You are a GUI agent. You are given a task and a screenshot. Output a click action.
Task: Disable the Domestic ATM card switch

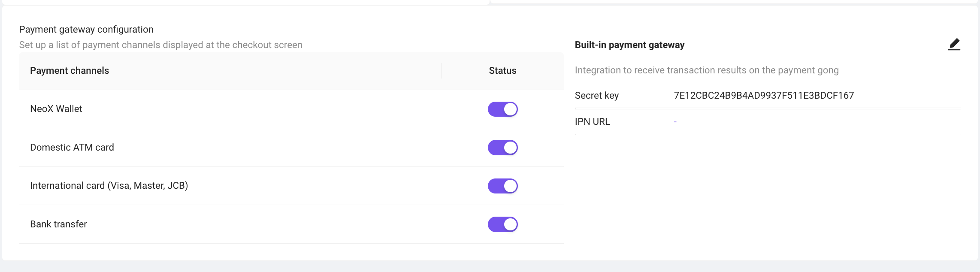(502, 148)
